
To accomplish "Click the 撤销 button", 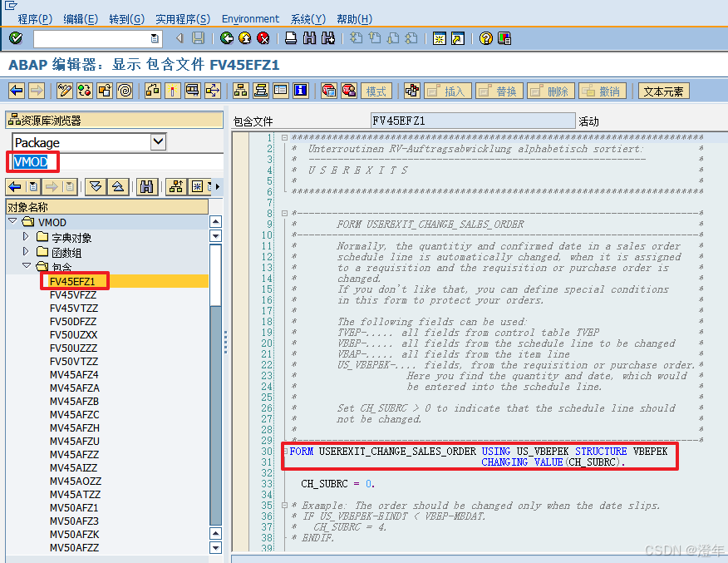I will pos(603,91).
